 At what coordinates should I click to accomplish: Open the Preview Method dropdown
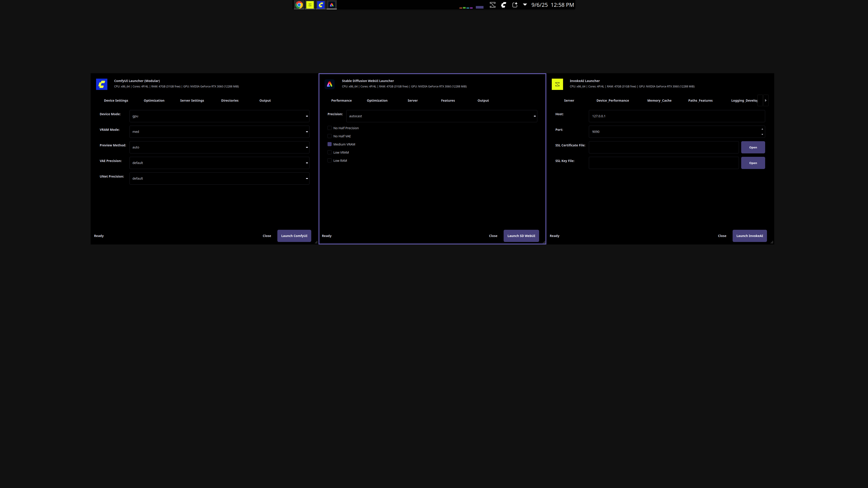point(219,147)
